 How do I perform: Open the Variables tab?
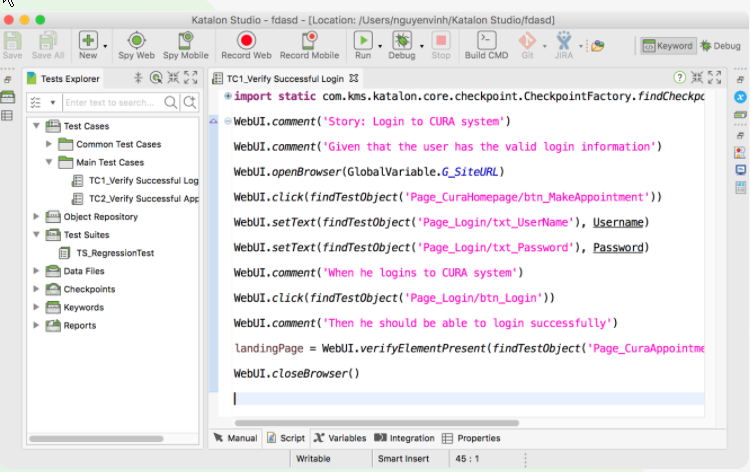340,438
